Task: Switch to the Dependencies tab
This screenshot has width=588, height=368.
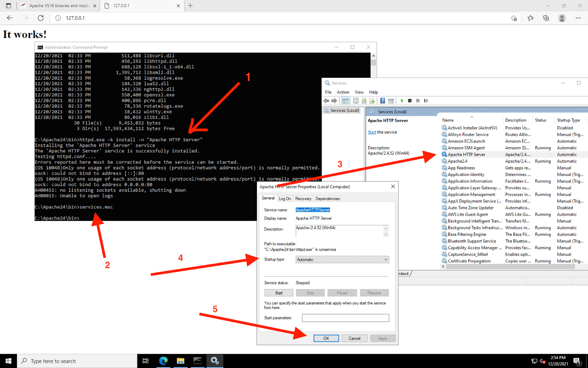Action: (x=327, y=199)
